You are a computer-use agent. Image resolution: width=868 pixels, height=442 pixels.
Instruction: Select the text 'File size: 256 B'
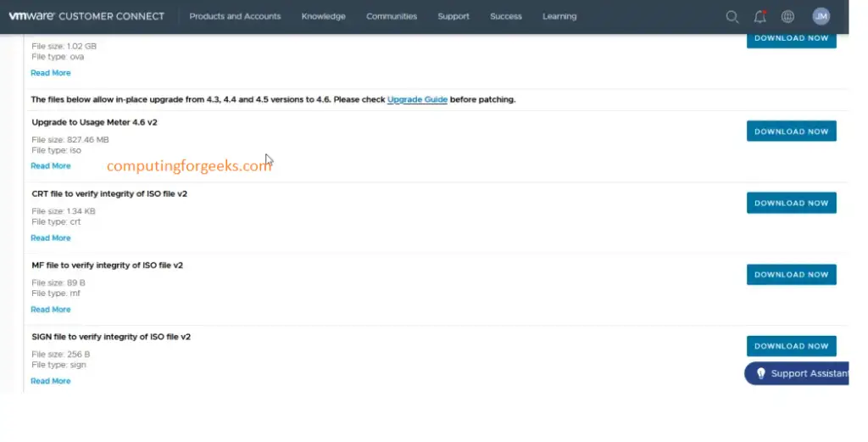(61, 354)
